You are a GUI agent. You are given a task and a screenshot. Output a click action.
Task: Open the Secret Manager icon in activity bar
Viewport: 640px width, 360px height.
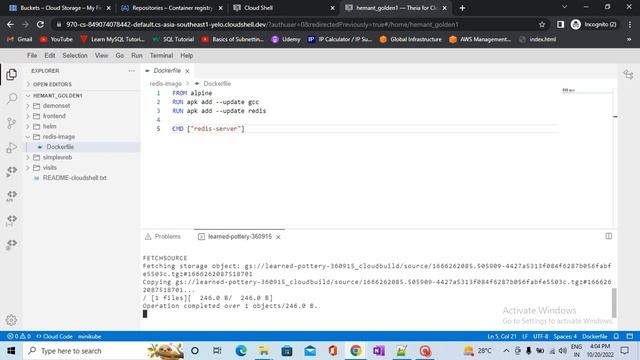pos(11,220)
